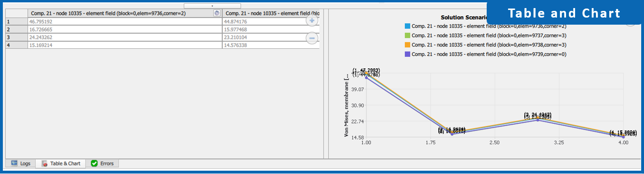Screen dimensions: 644x174
Task: Open the Logs tab
Action: (20, 164)
